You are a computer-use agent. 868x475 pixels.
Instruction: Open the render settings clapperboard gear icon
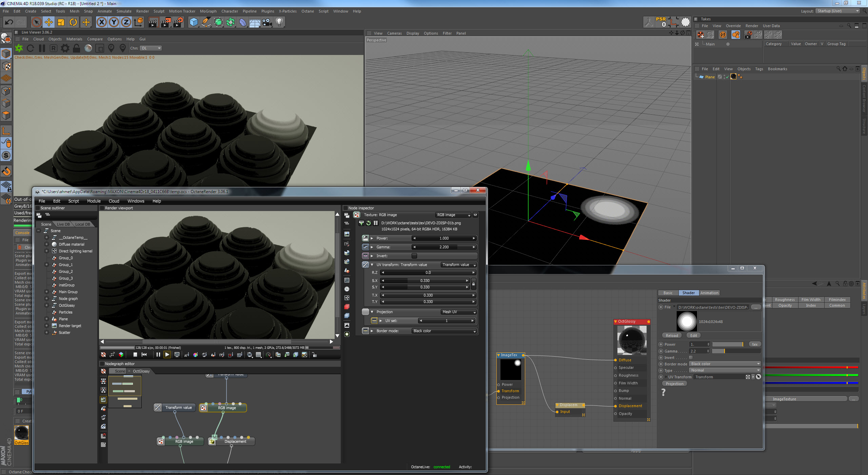click(178, 22)
